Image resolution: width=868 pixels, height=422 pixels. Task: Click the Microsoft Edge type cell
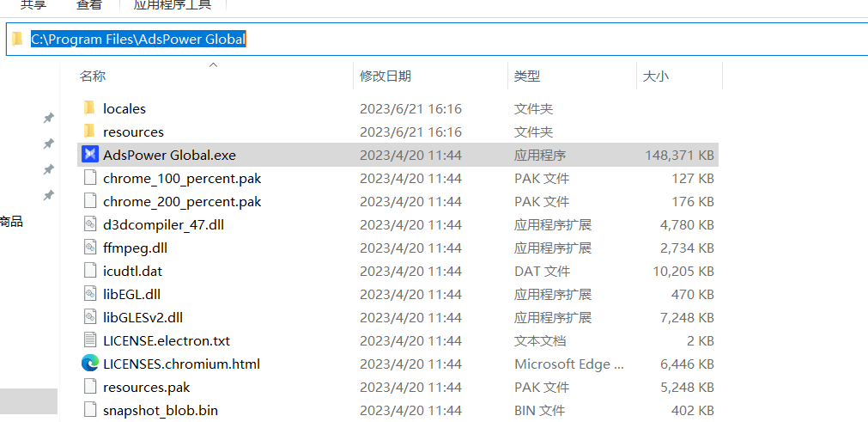[569, 364]
